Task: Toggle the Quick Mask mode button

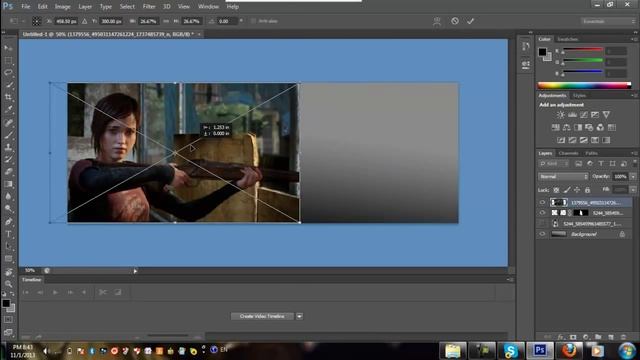Action: coord(8,320)
